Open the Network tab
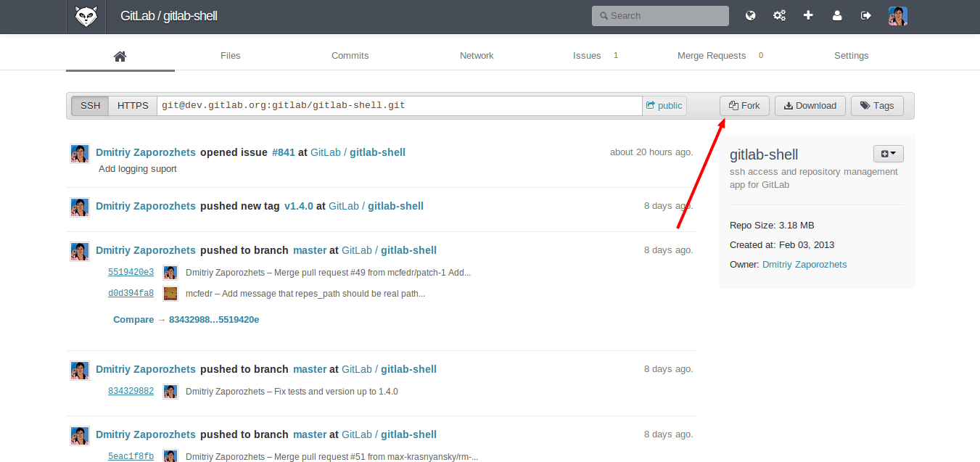 tap(477, 56)
